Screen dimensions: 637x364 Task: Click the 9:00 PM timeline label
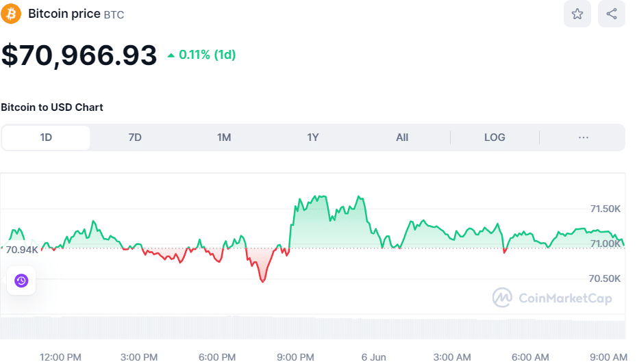[295, 356]
